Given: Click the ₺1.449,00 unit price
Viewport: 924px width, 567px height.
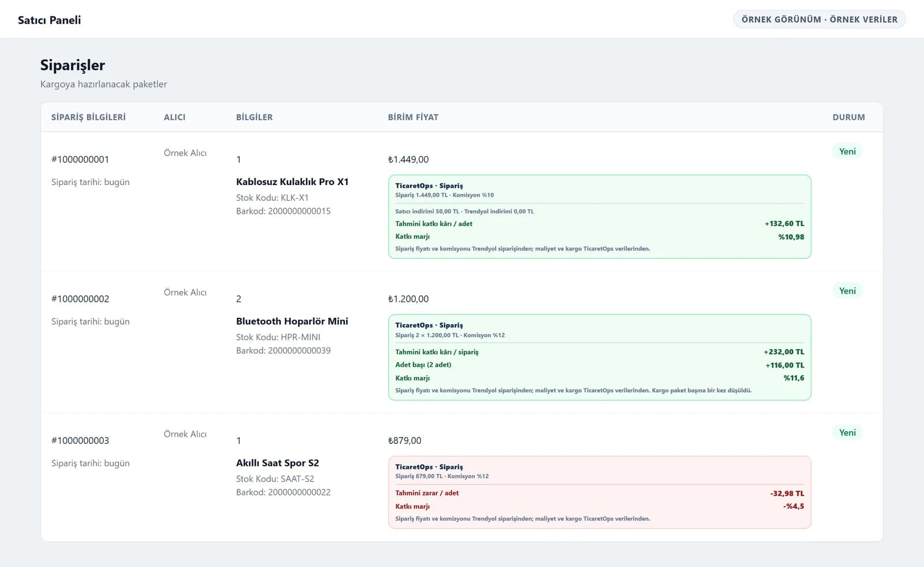Looking at the screenshot, I should click(x=408, y=160).
